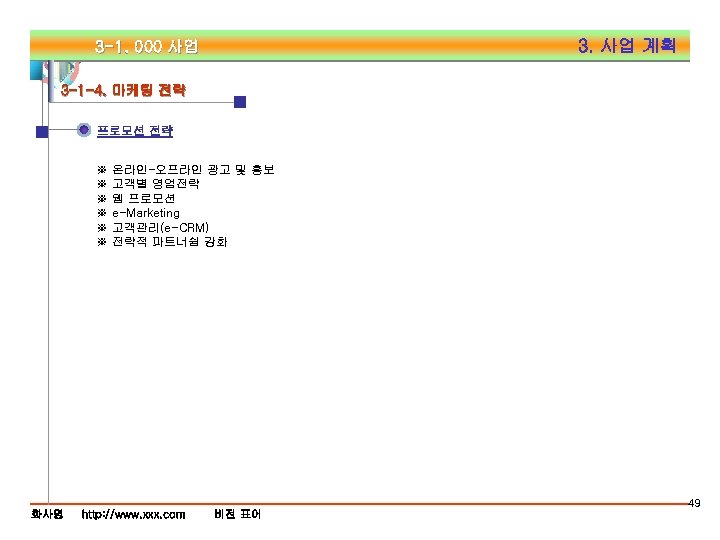Open the footer URL http://www.xxx.com

133,514
